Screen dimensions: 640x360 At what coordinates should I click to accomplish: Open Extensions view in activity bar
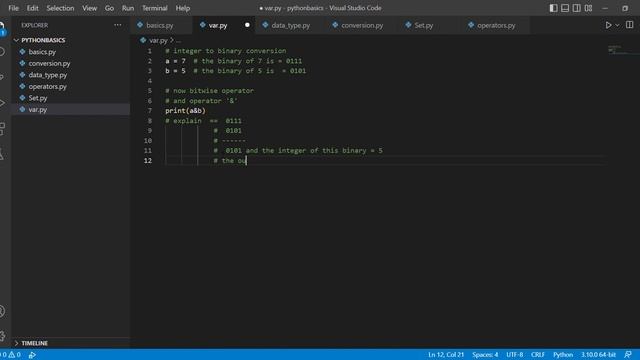[2, 129]
